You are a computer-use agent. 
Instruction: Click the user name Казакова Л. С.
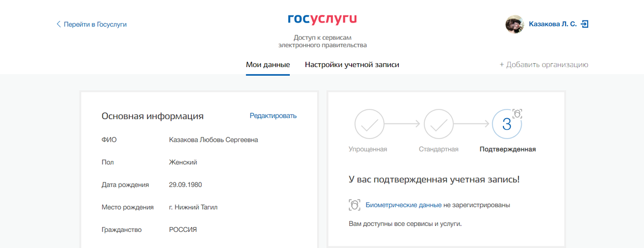coord(553,24)
